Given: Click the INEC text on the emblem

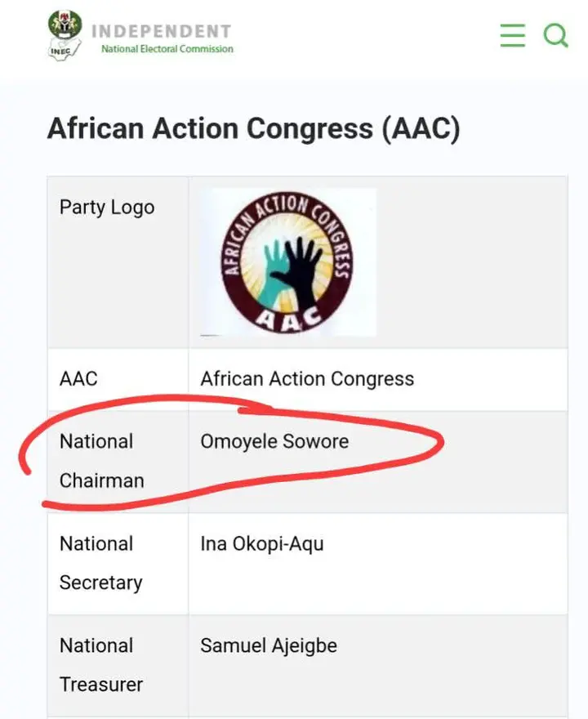Looking at the screenshot, I should point(60,51).
